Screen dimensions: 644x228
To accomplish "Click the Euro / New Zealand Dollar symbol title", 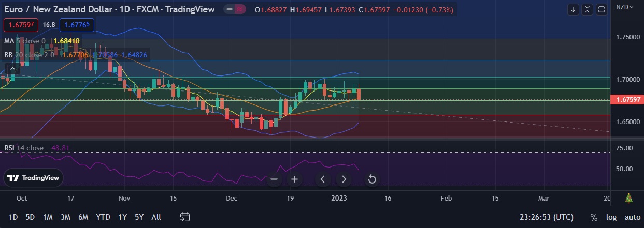I will point(109,9).
